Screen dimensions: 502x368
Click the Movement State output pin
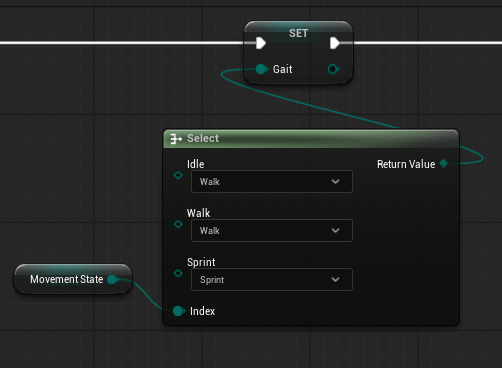[113, 279]
